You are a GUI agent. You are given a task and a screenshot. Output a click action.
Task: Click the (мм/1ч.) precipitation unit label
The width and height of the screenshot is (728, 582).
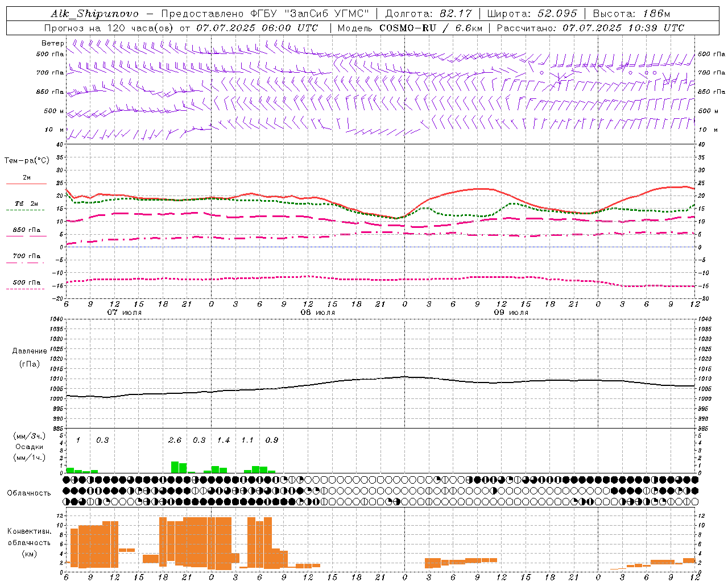click(29, 458)
